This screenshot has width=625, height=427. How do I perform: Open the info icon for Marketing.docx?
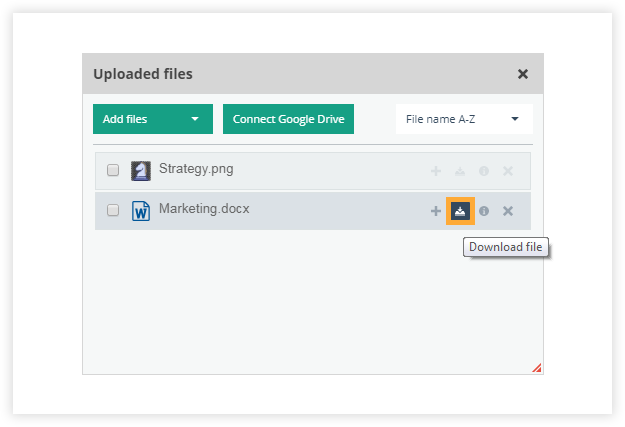click(484, 211)
